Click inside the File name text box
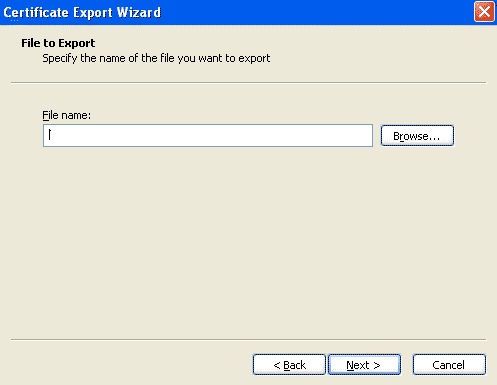 coord(208,135)
